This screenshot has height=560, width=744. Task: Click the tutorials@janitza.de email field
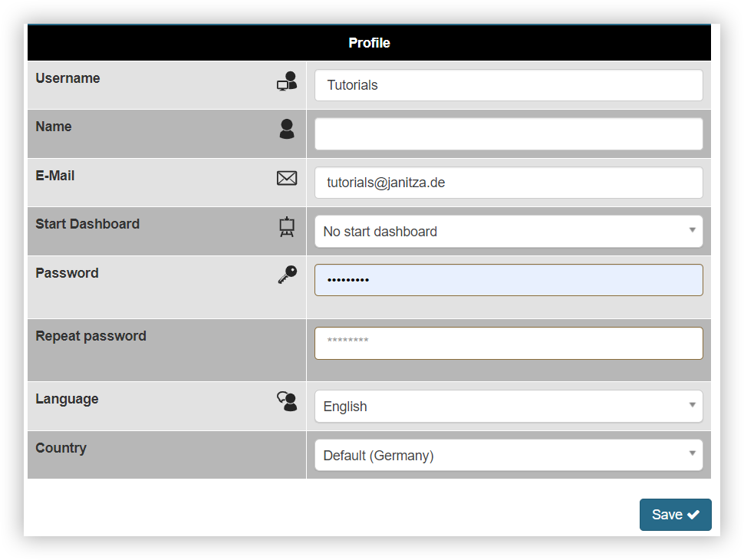(509, 182)
